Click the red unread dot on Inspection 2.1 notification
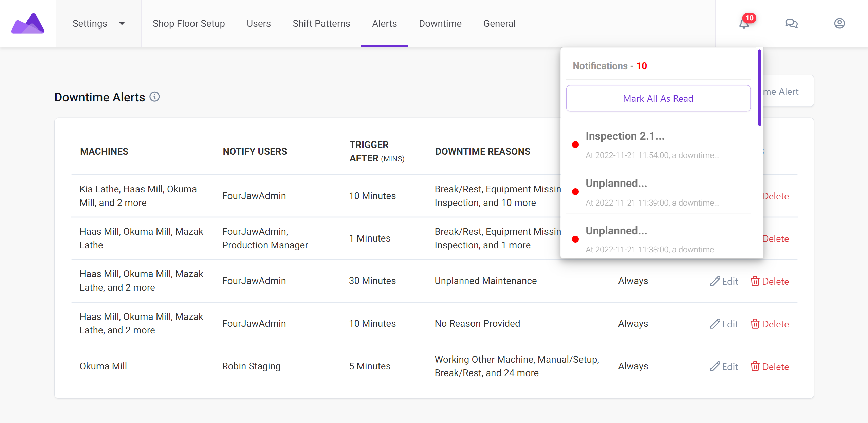 tap(575, 145)
